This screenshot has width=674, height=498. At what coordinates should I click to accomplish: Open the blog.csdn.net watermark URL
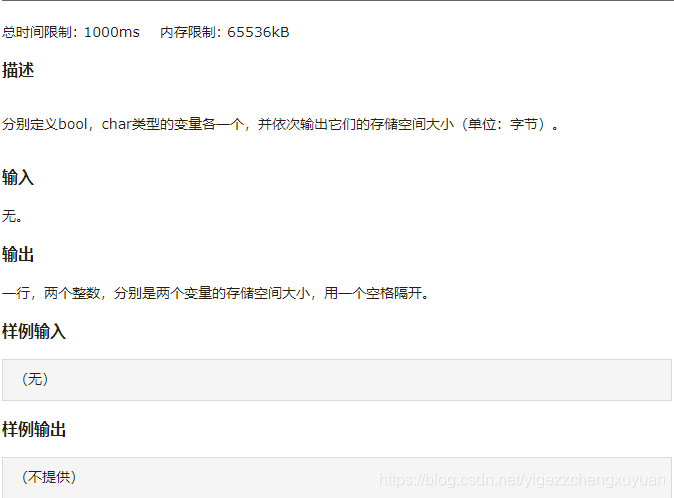[522, 480]
